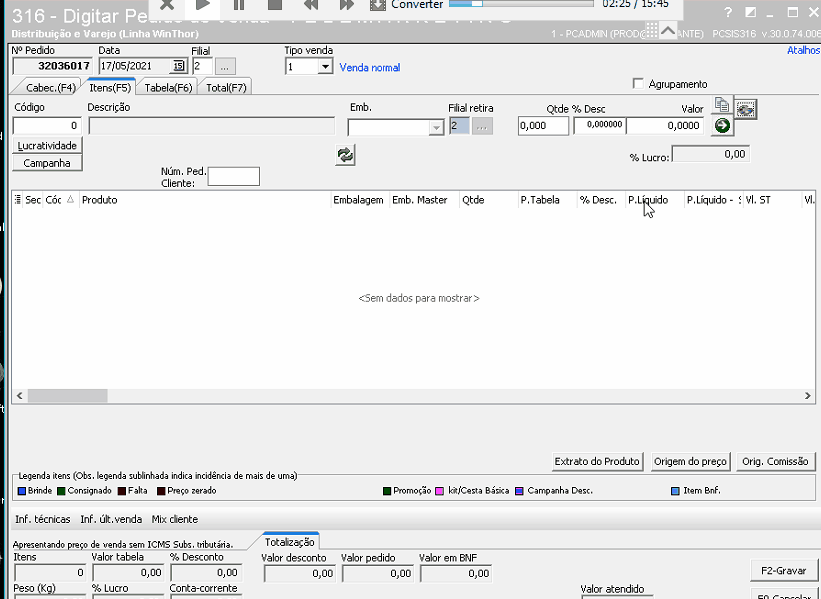Click the kit/Cesta Básica pink legend swatch
The image size is (821, 599).
439,491
